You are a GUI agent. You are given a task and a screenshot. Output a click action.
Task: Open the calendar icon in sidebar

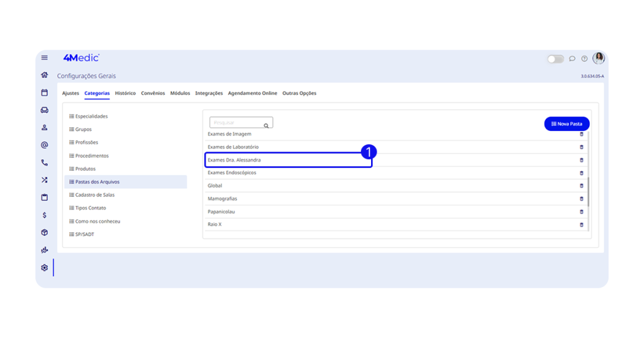pyautogui.click(x=45, y=93)
